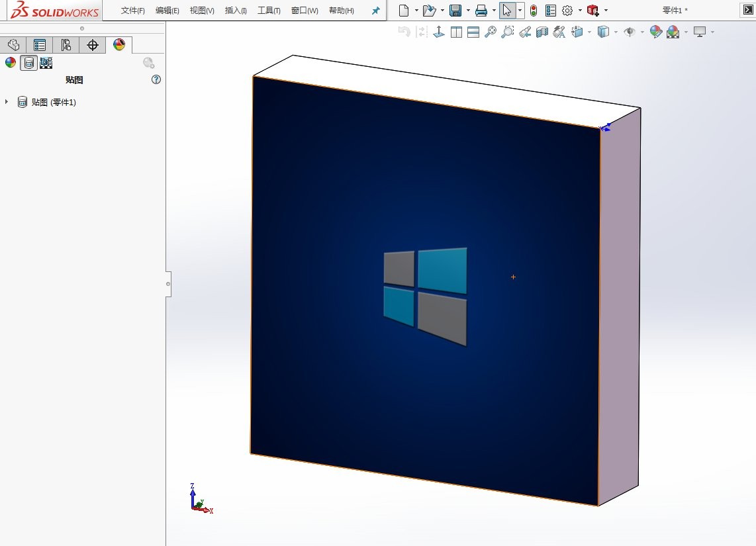Select the 贴图 (零件1) tree item
Viewport: 756px width, 546px height.
coord(54,102)
